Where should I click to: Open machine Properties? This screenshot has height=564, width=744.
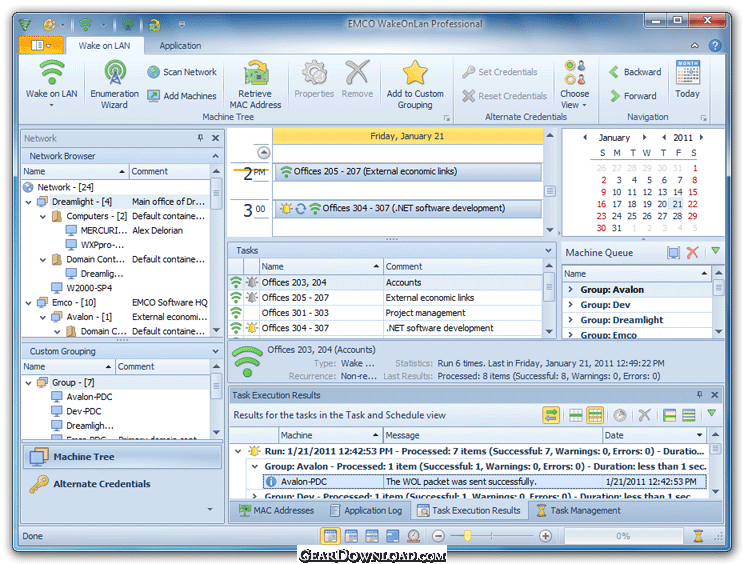coord(314,80)
